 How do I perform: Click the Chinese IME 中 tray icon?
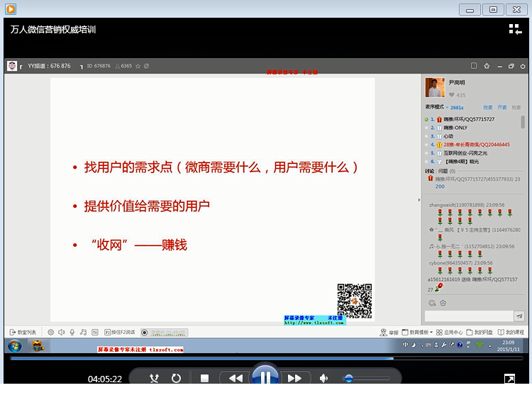405,345
